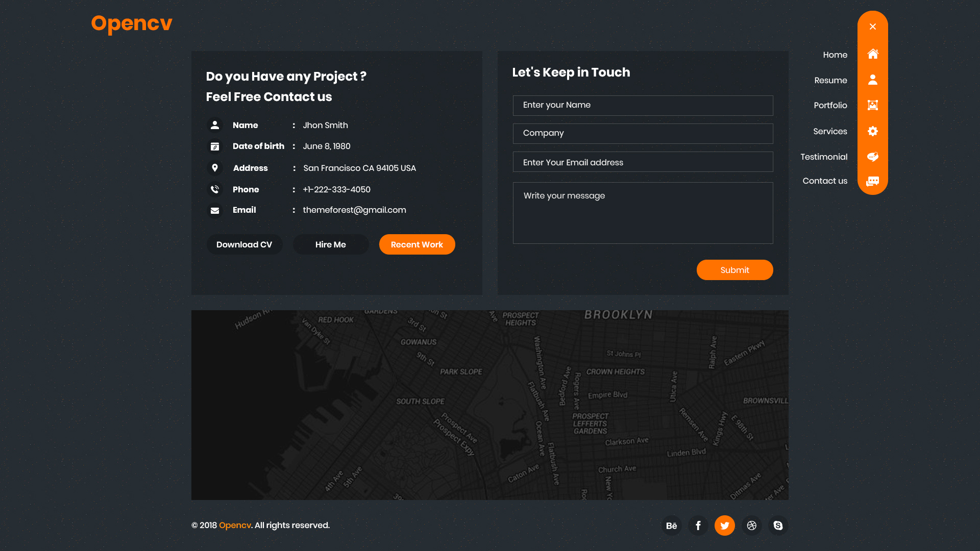
Task: Select the Portfolio image icon
Action: pos(873,105)
